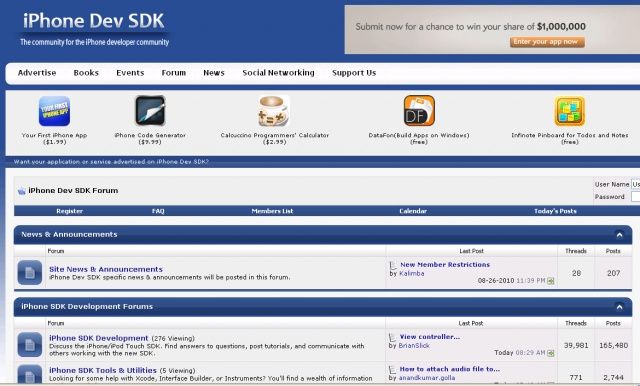Click Caloucino Programmers' Calculator ($2.99) label
This screenshot has width=640, height=386.
[274, 138]
